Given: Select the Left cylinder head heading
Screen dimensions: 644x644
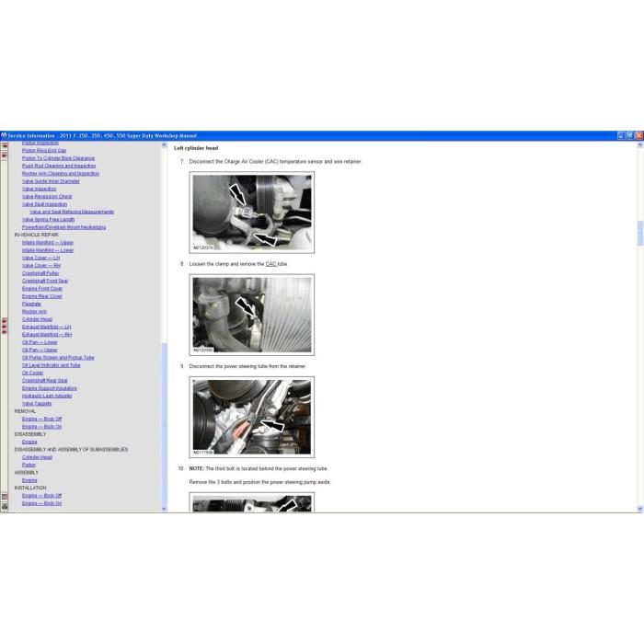Looking at the screenshot, I should tap(196, 148).
